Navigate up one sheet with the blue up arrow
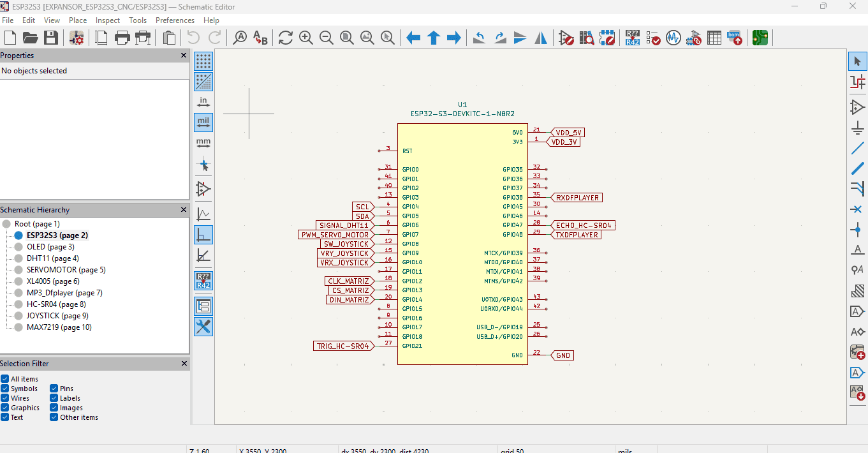The width and height of the screenshot is (868, 453). pos(434,38)
